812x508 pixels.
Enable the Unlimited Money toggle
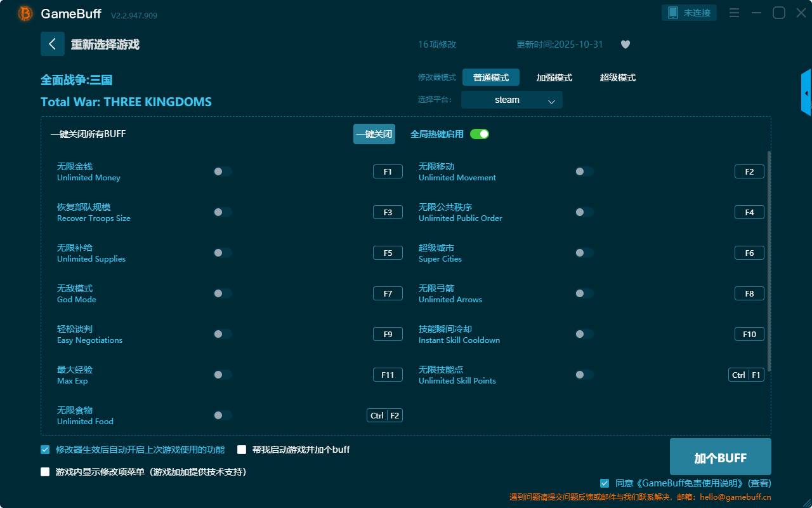coord(223,171)
